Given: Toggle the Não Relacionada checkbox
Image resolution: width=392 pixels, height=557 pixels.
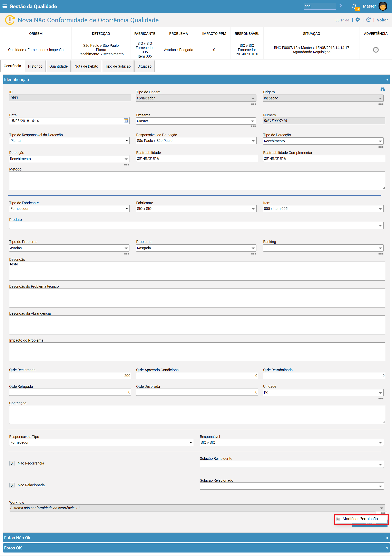Looking at the screenshot, I should (12, 485).
